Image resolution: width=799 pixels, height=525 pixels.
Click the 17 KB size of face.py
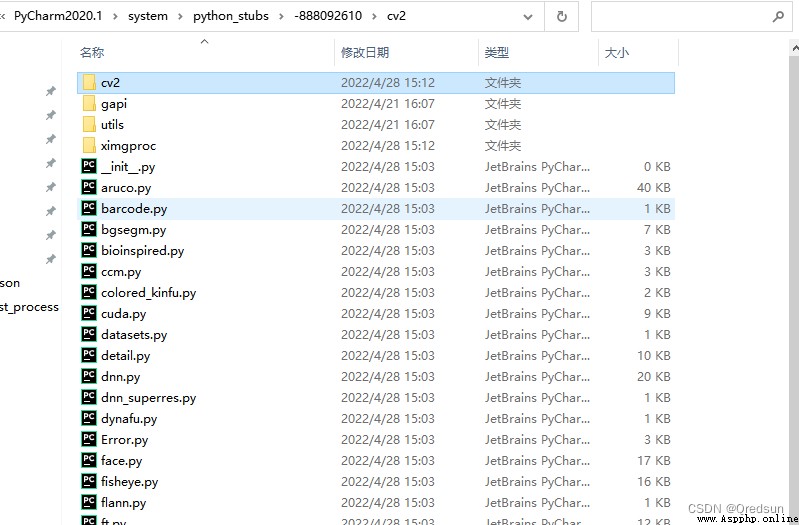[x=653, y=460]
